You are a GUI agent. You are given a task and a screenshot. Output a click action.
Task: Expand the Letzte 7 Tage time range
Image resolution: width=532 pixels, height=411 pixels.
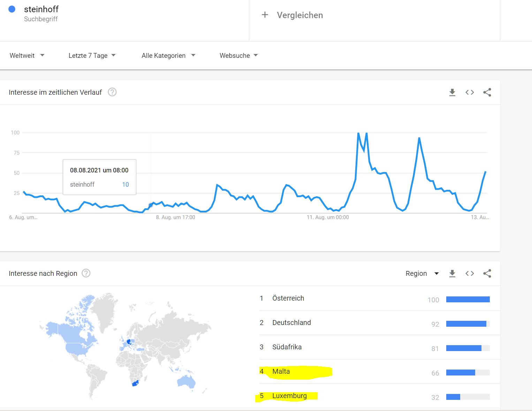point(92,55)
